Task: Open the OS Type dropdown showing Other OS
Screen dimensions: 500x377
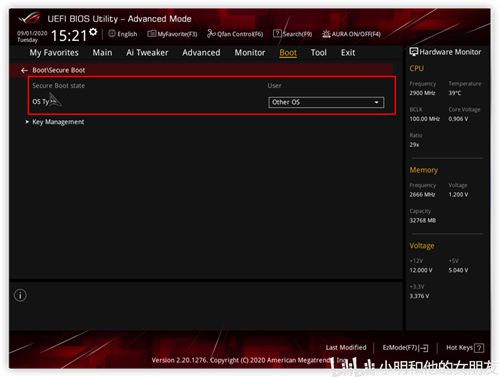Action: tap(326, 102)
